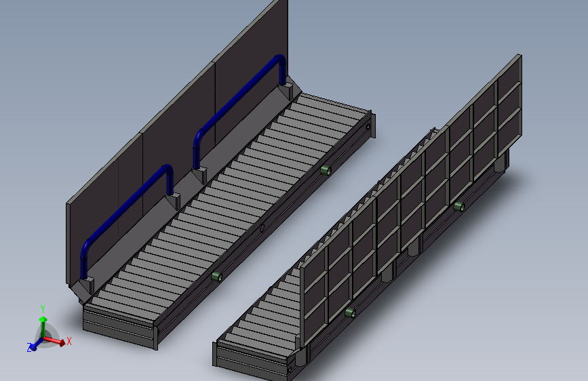Select the slatted step surface of the left assembly
Screen dimensions: 588x381
click(229, 206)
